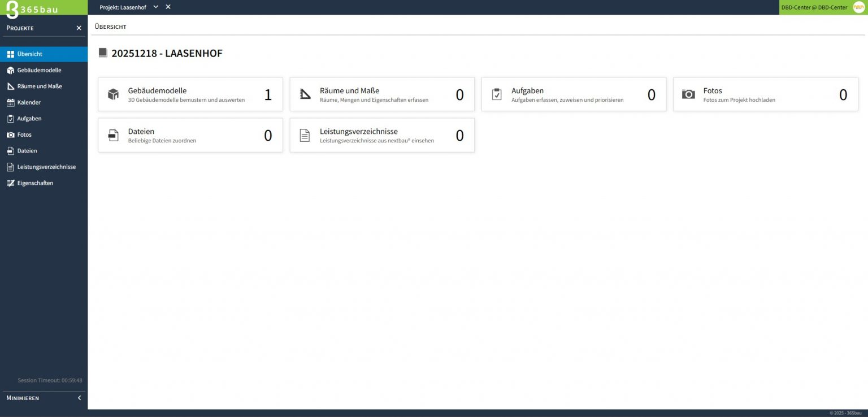
Task: Collapse sidebar using Minimieren chevron
Action: pos(79,398)
